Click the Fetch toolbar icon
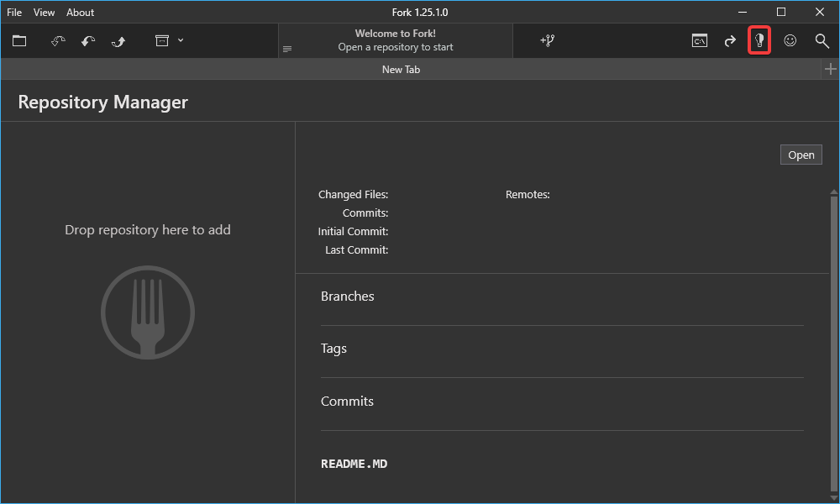This screenshot has height=504, width=840. click(59, 40)
